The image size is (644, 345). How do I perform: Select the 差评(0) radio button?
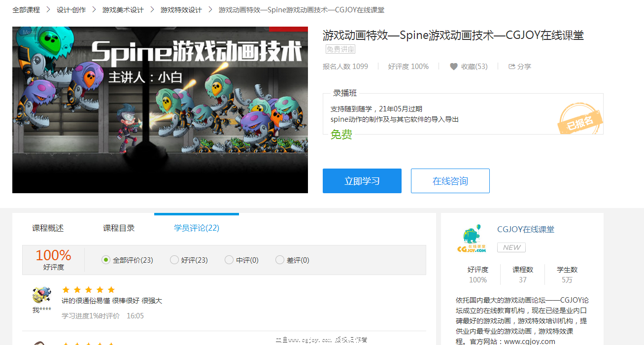(280, 260)
